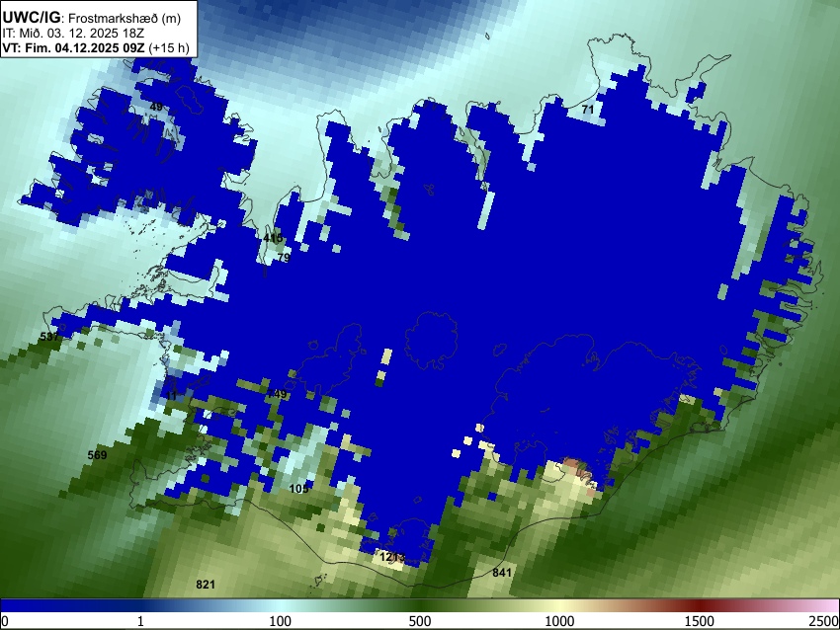Click the color scale label 500
Screen dimensions: 840x630
pyautogui.click(x=420, y=621)
